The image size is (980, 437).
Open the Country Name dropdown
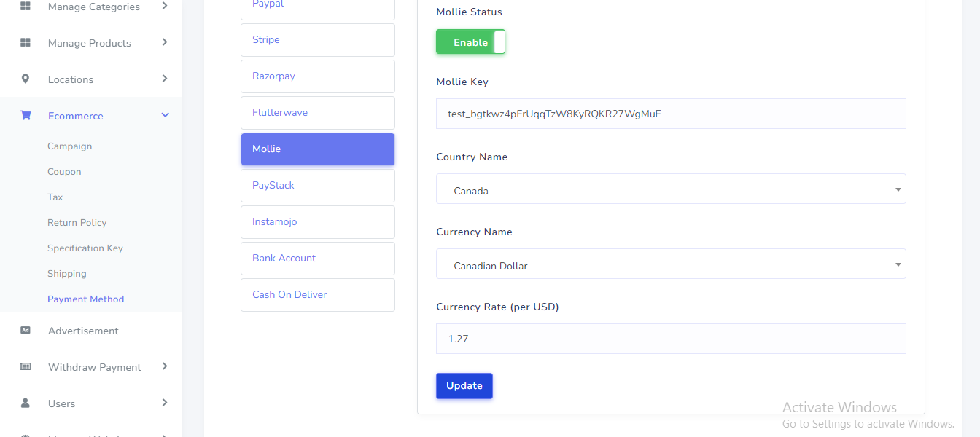click(x=670, y=190)
